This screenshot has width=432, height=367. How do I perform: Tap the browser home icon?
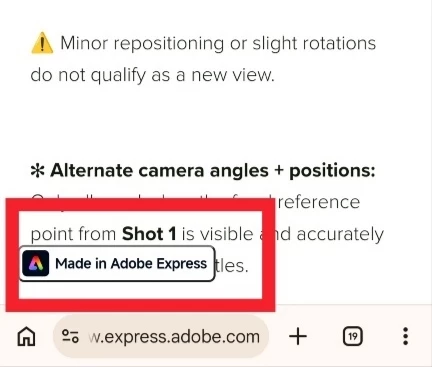point(26,336)
